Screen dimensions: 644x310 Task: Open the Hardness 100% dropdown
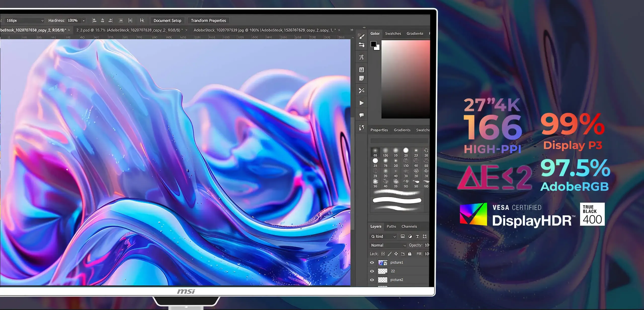76,21
